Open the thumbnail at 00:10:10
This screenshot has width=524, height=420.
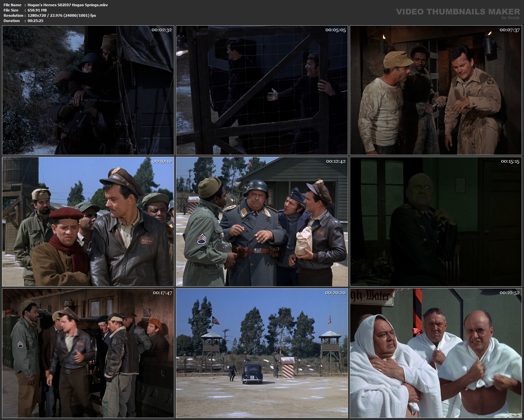[88, 222]
